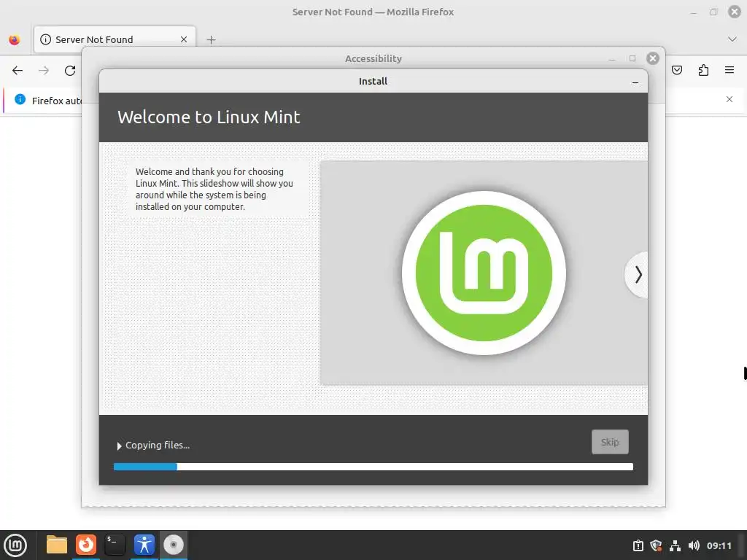
Task: Click the welcome slideshow description text
Action: 214,189
